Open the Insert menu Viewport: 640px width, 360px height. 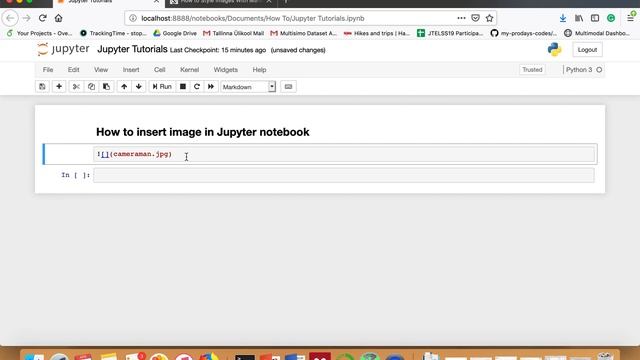point(131,70)
